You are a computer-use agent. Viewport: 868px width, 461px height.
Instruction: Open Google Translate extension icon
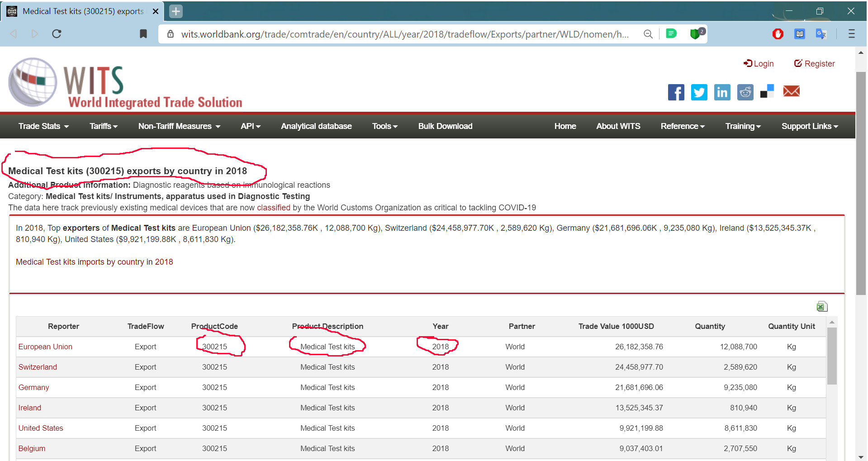(821, 34)
